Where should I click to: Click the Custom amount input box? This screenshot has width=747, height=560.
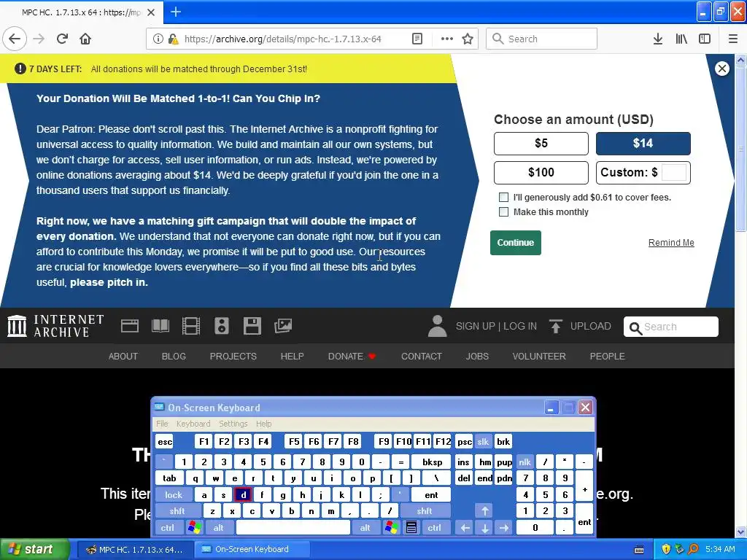[673, 172]
